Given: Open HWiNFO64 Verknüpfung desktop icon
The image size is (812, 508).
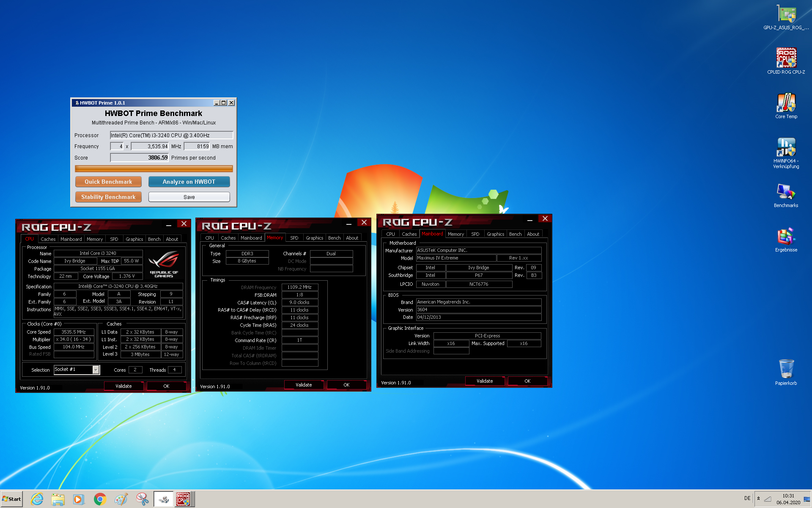Looking at the screenshot, I should click(x=786, y=153).
